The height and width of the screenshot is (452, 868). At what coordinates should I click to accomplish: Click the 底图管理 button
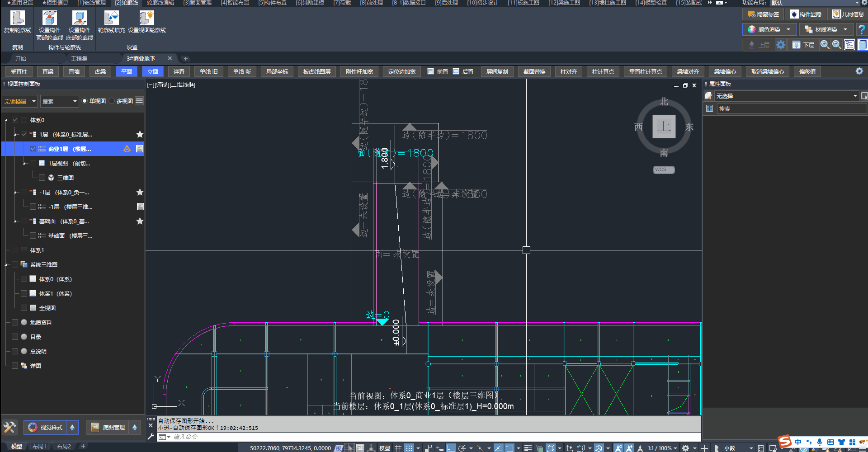point(108,427)
